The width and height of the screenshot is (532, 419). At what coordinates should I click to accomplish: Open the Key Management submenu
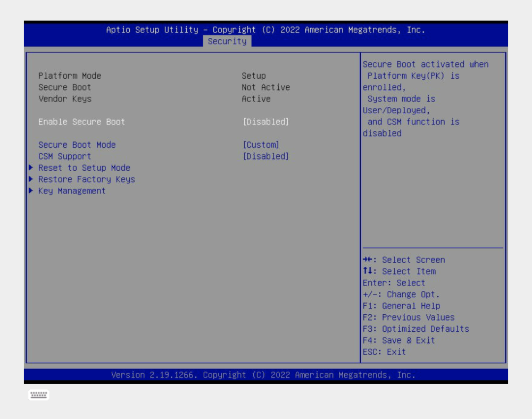click(x=72, y=191)
